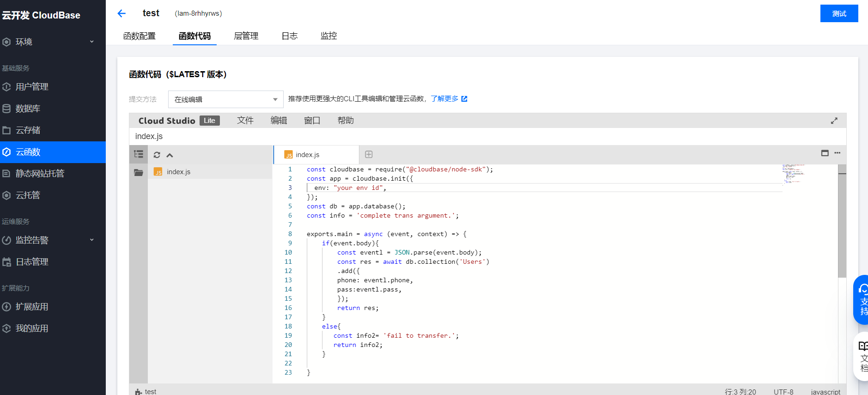868x395 pixels.
Task: Open the 编辑 menu in Cloud Studio
Action: point(279,121)
